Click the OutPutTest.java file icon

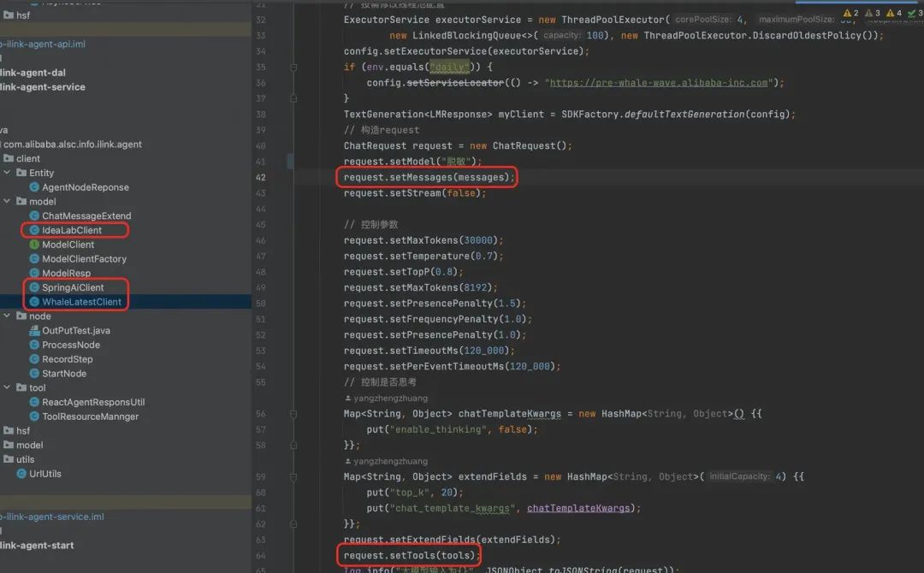[x=34, y=330]
